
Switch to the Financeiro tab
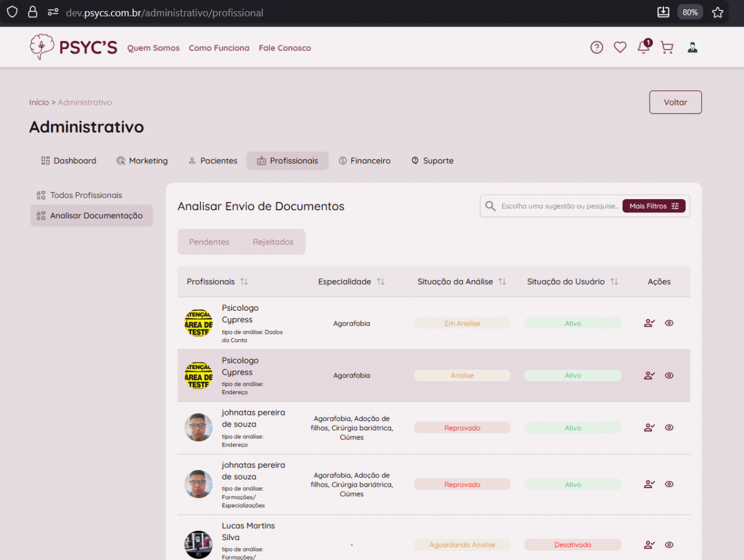point(365,161)
